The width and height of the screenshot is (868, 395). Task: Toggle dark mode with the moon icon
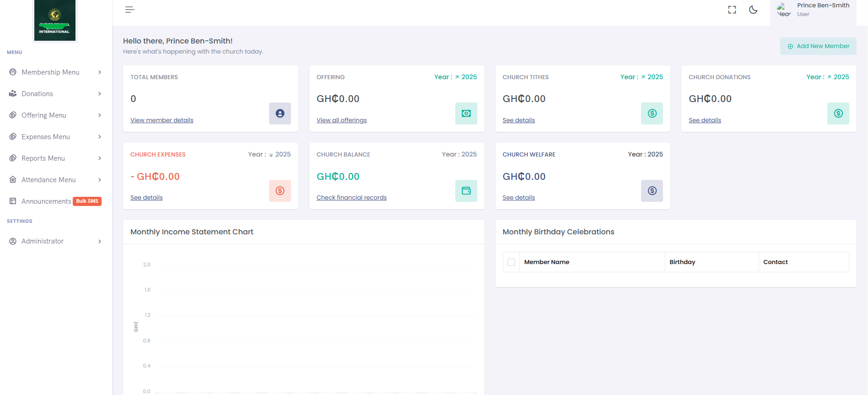pyautogui.click(x=753, y=10)
